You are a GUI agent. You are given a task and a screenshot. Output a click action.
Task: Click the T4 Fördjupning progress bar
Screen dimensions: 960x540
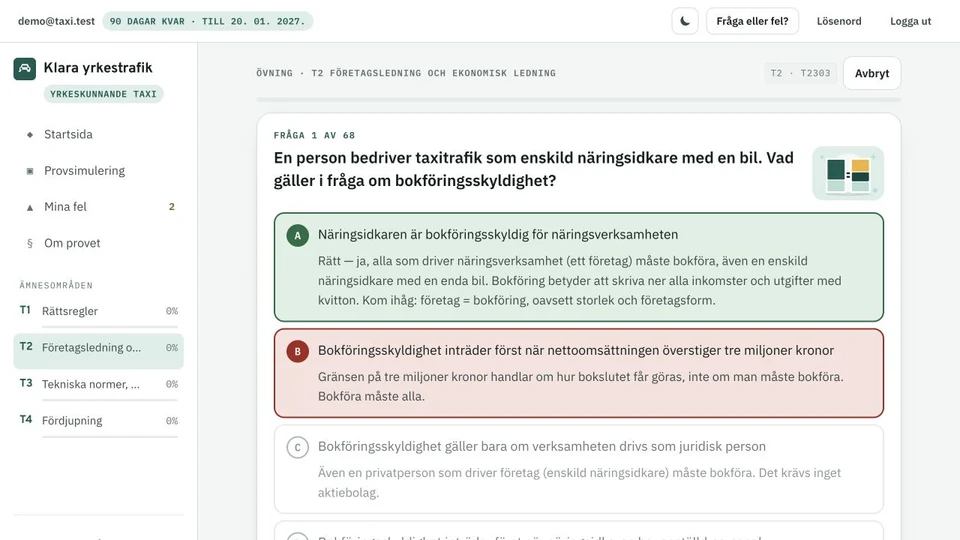point(110,437)
